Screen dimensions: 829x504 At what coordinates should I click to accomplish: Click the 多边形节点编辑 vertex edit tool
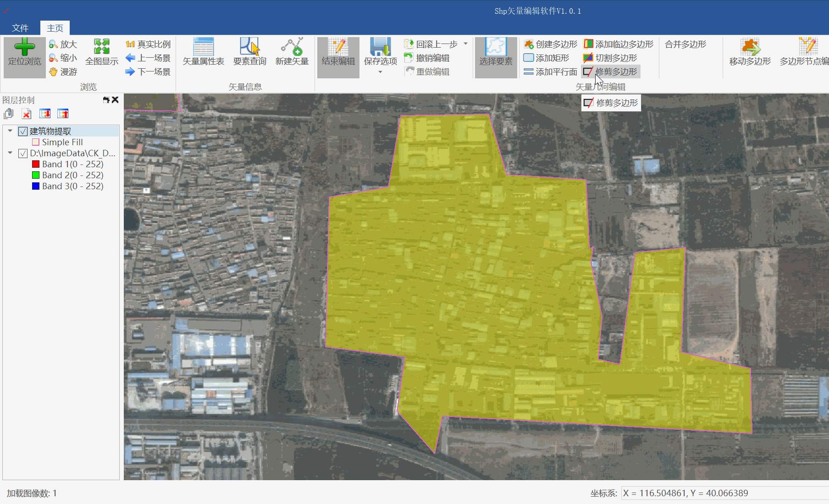[x=804, y=53]
